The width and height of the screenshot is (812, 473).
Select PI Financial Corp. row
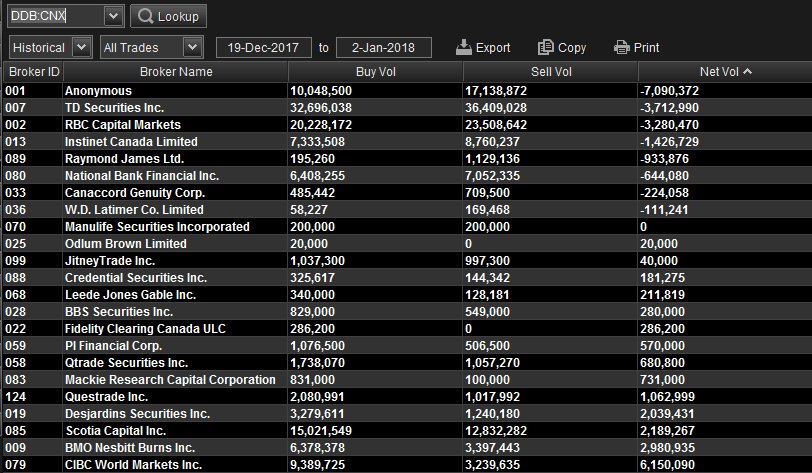coord(407,346)
